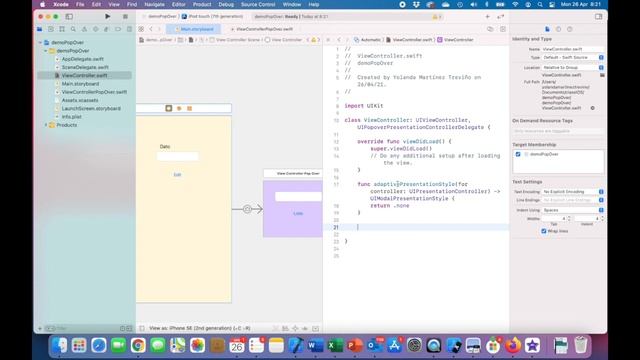Select Info.plist in navigator
Screen dimensions: 640x360
pos(71,117)
